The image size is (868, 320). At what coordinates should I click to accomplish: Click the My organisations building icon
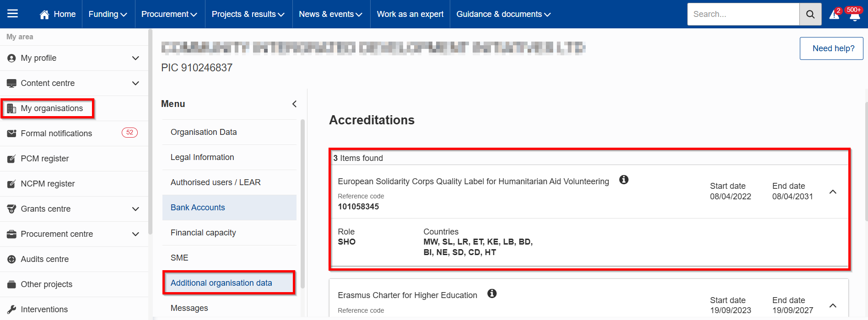point(11,108)
